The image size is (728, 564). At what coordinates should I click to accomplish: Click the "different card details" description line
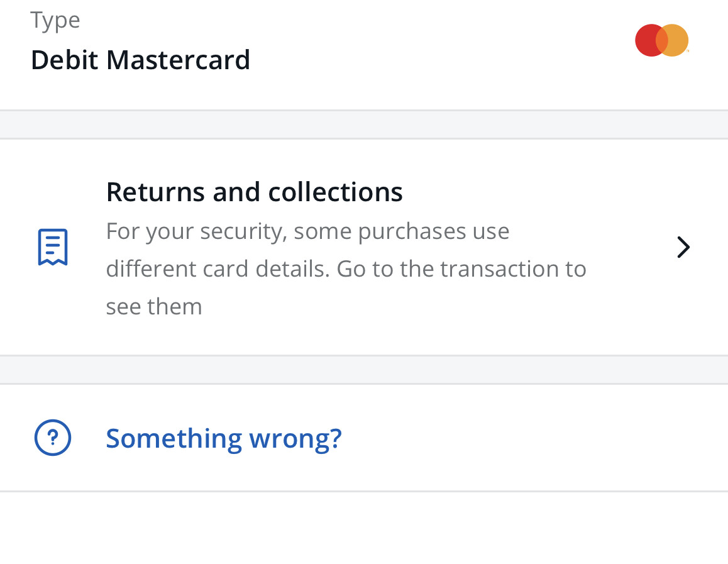pos(346,269)
